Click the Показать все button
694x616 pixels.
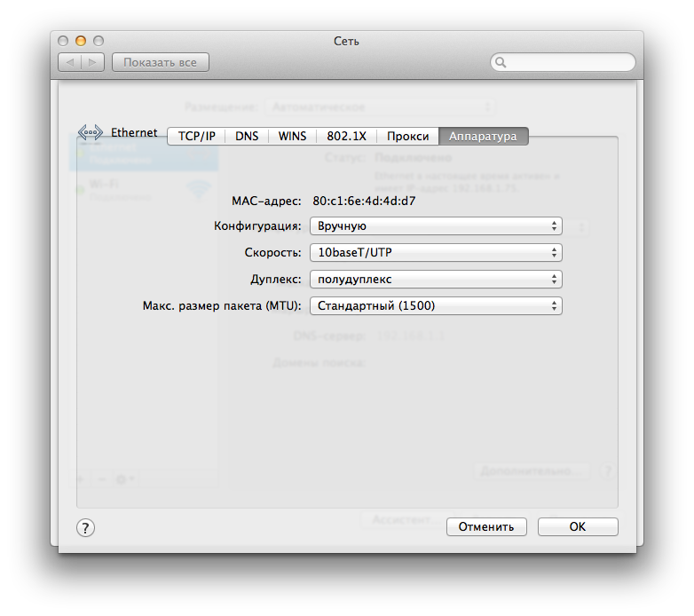pos(161,62)
